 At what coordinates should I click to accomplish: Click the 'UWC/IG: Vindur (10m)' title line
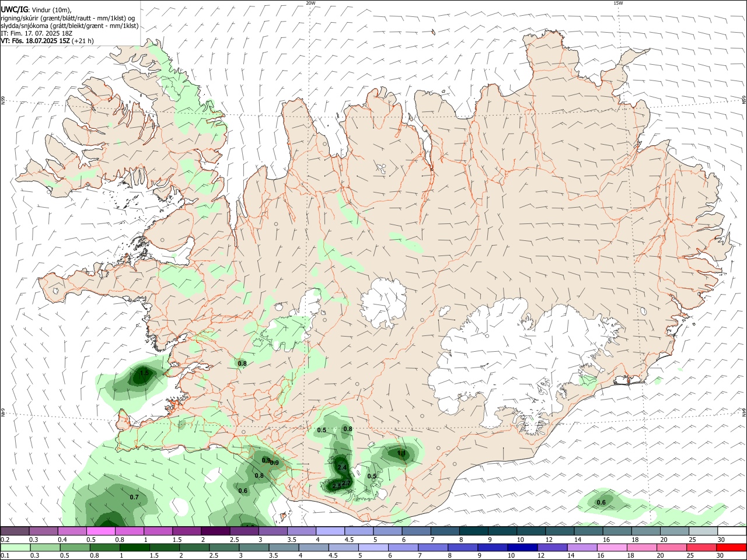[x=35, y=10]
